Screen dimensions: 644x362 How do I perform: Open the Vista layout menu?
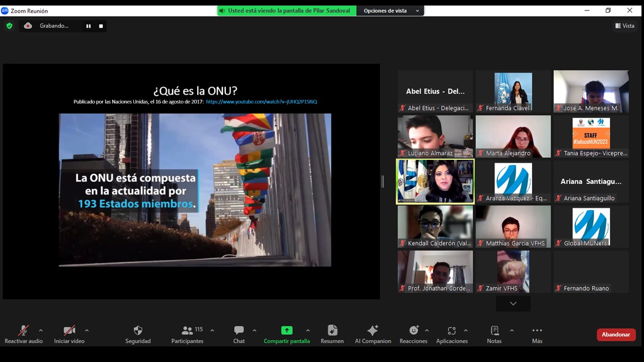pyautogui.click(x=624, y=26)
